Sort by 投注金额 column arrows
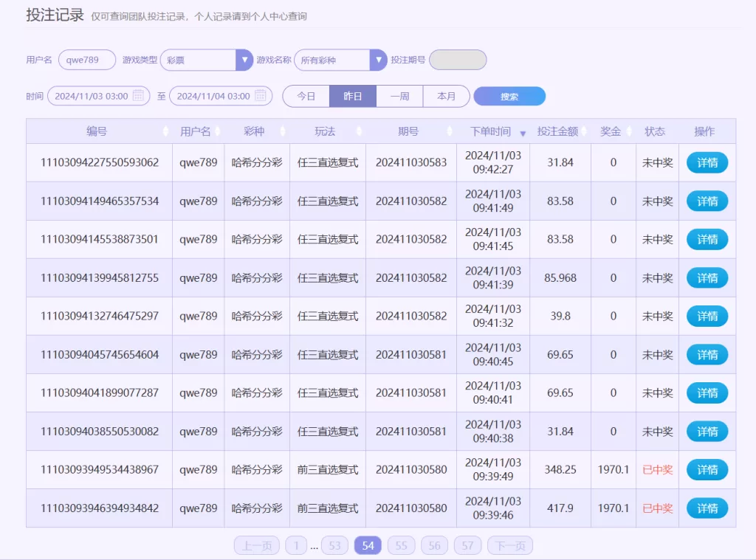This screenshot has height=560, width=756. coord(584,131)
